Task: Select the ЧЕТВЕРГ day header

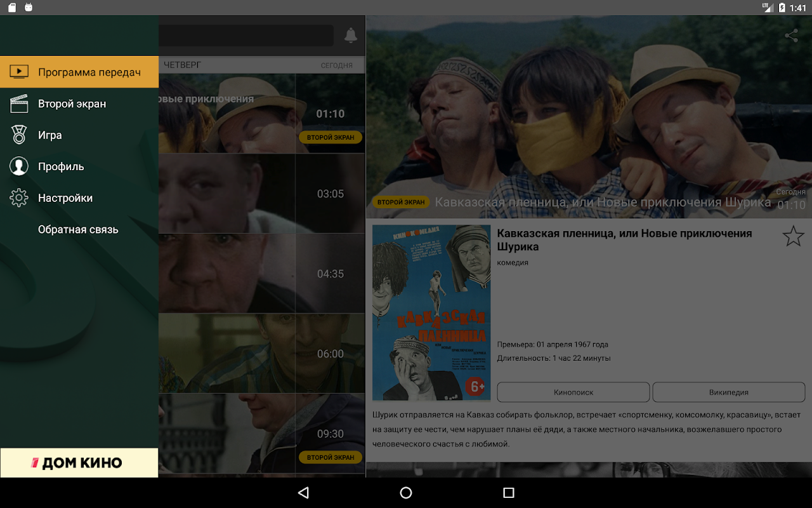Action: 182,65
